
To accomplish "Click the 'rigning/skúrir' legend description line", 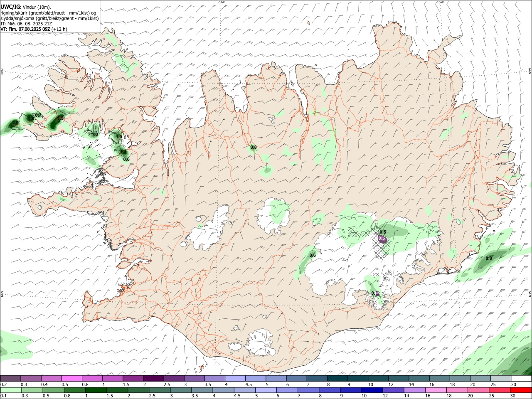I will point(48,12).
